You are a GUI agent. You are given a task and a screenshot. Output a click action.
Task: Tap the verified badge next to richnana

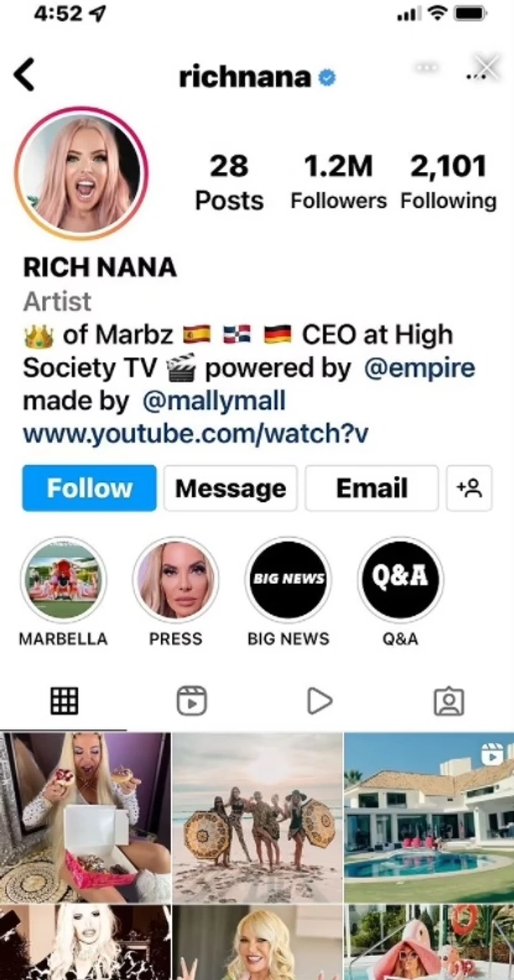tap(328, 76)
